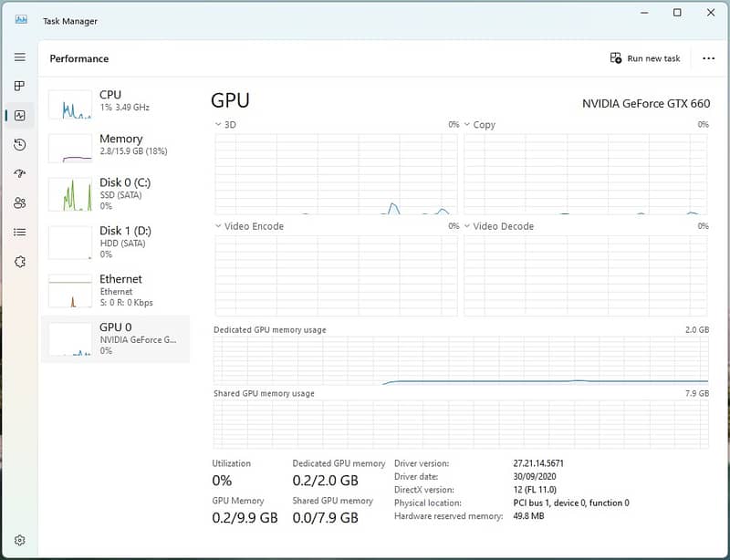Select Disk 0 (C:) entry
Screen dimensions: 730x560
point(115,194)
